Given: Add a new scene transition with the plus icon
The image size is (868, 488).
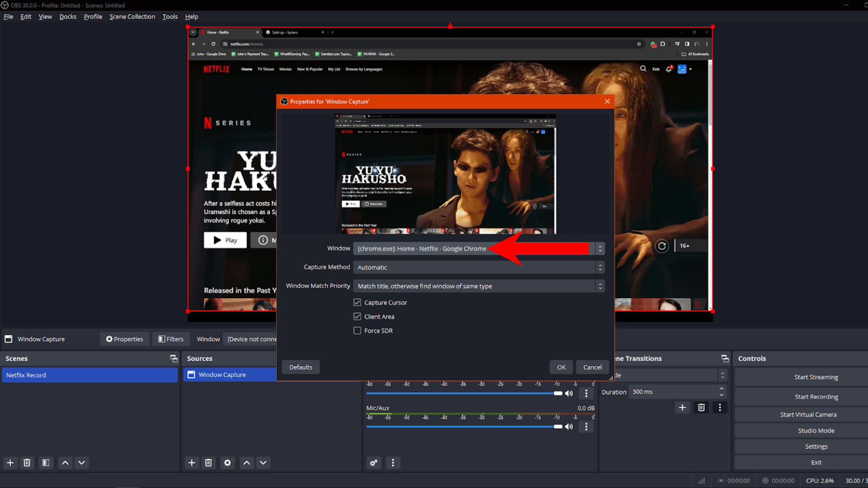Looking at the screenshot, I should 682,407.
